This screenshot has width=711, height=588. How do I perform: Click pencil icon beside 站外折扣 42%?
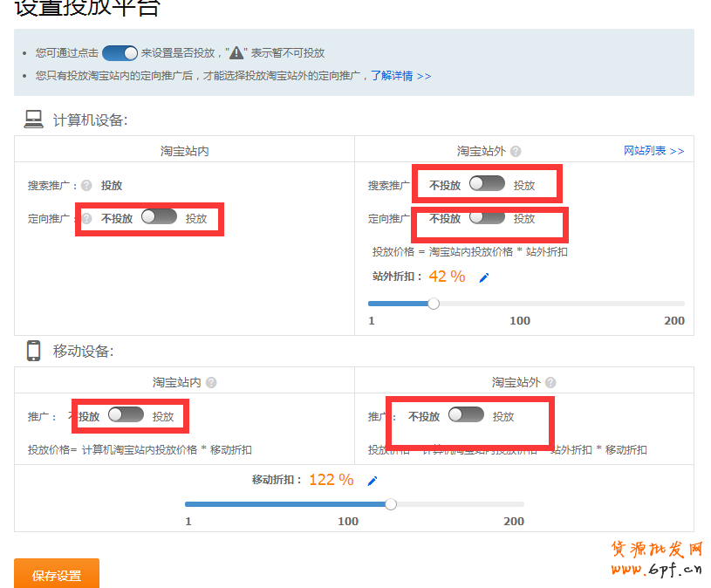(484, 277)
